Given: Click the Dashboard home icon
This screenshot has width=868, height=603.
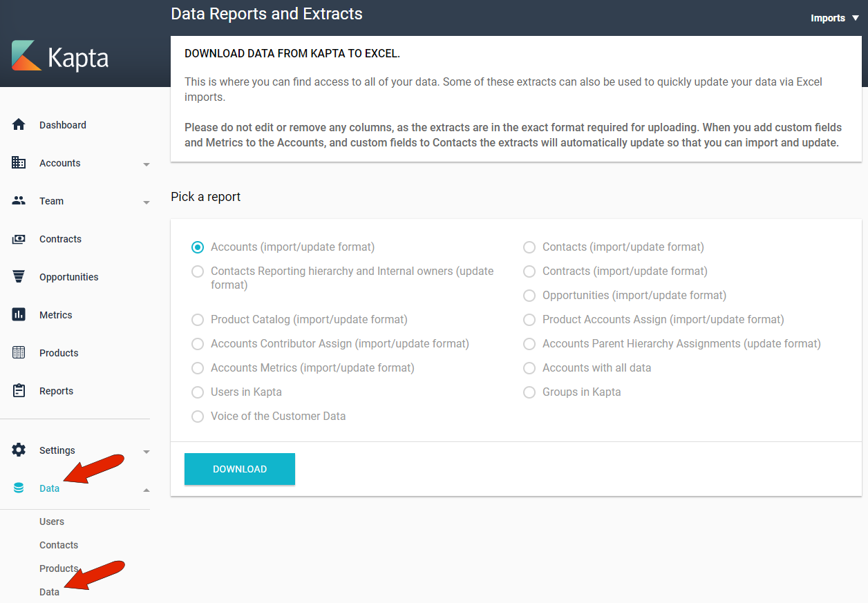Looking at the screenshot, I should pos(19,125).
